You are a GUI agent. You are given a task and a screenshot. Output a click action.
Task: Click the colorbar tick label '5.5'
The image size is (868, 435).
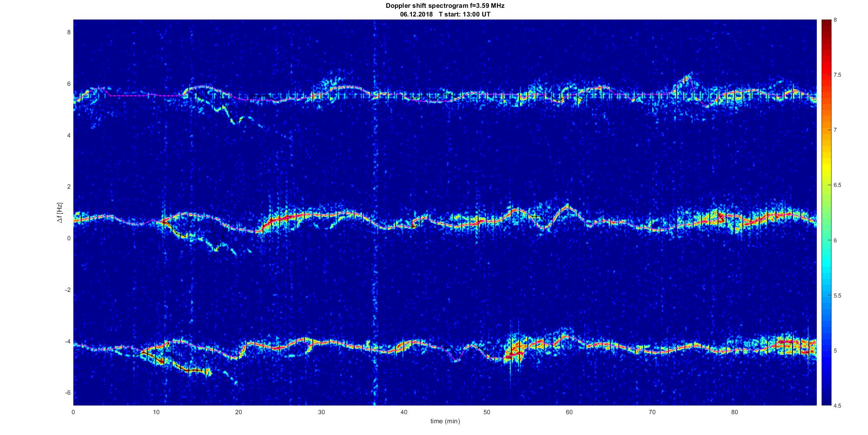click(838, 296)
